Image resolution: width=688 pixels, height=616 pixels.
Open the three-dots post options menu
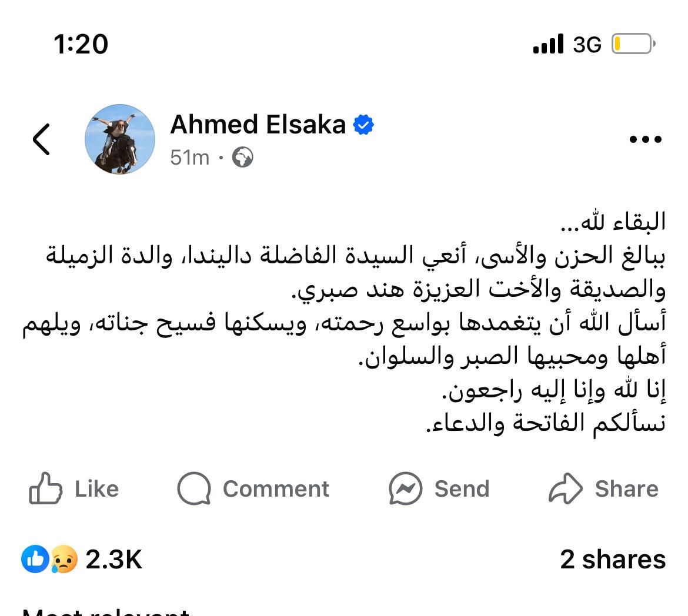point(645,138)
